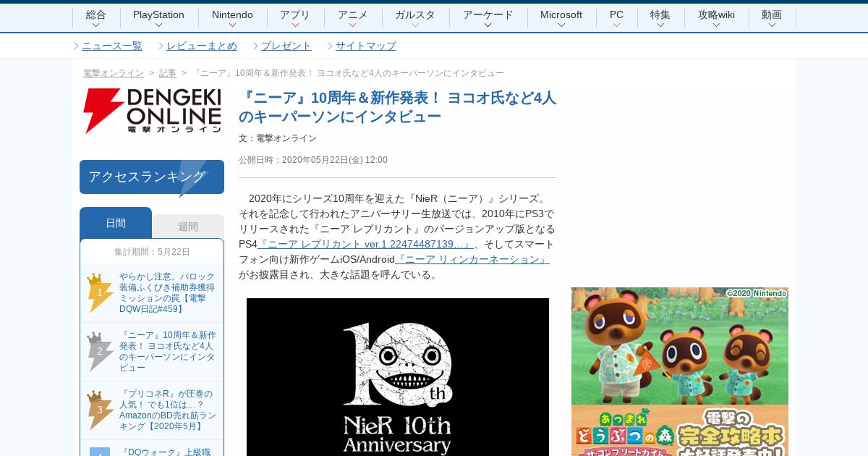Open the アプリ navigation menu
This screenshot has width=868, height=456.
295,15
